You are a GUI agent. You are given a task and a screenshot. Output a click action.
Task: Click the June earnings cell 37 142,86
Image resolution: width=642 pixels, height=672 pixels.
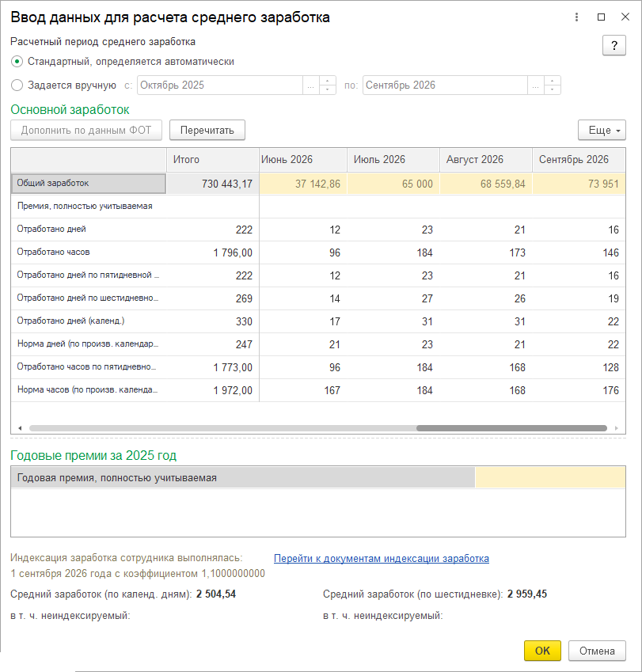pyautogui.click(x=303, y=184)
